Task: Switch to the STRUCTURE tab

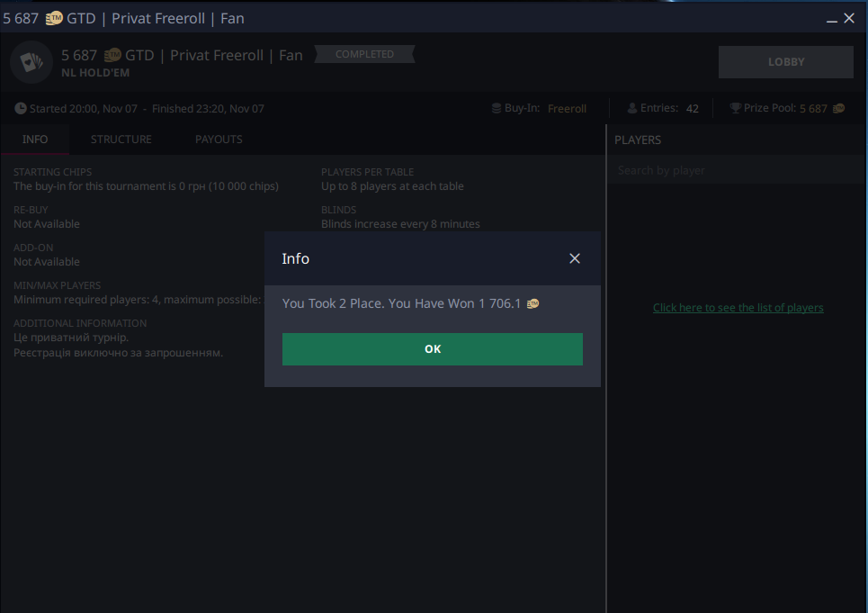Action: pos(121,140)
